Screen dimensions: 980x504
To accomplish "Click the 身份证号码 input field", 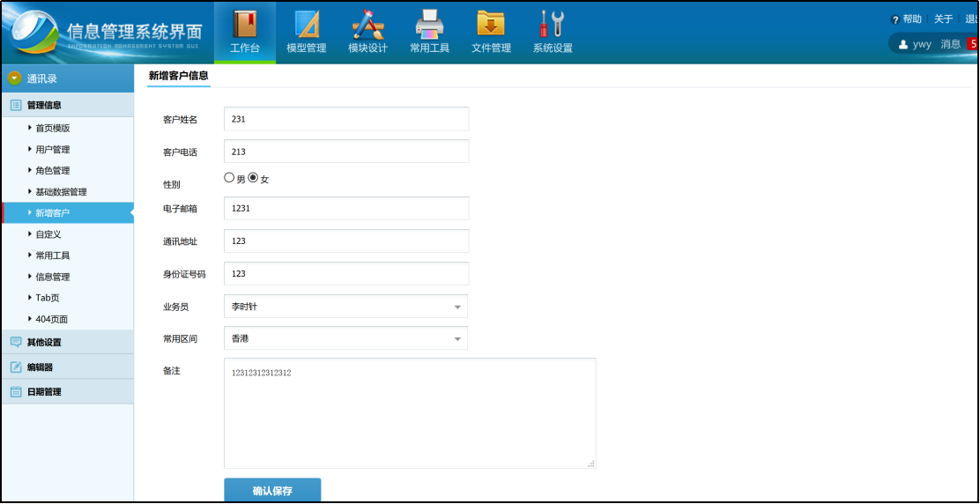I will click(346, 273).
